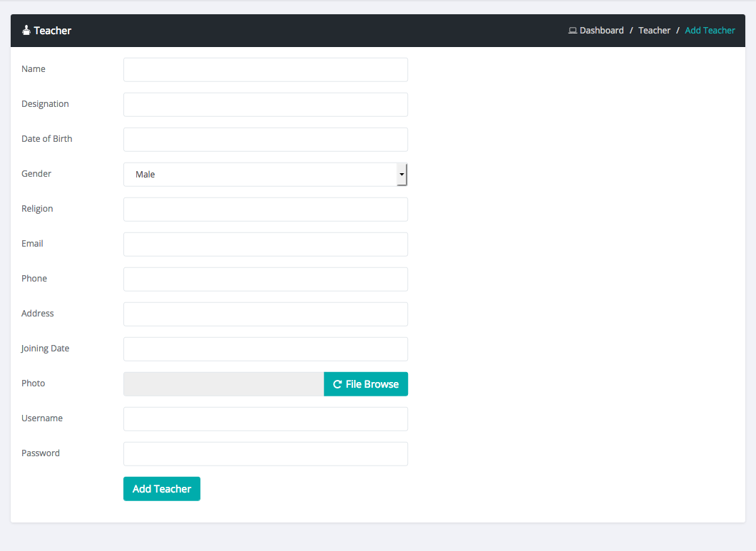Click the File Browse button
Viewport: 756px width, 551px height.
[366, 384]
